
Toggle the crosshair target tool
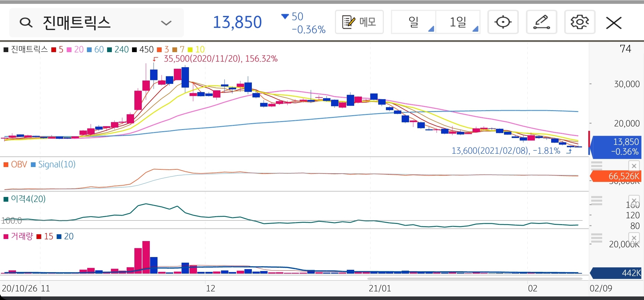pyautogui.click(x=503, y=22)
